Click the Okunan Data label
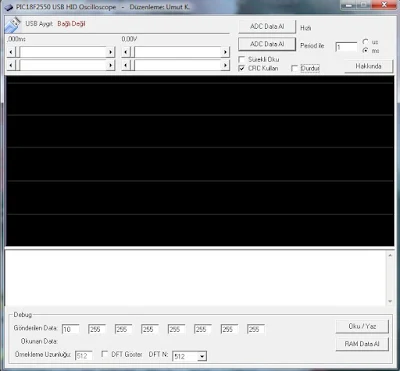The height and width of the screenshot is (371, 400). tap(39, 341)
